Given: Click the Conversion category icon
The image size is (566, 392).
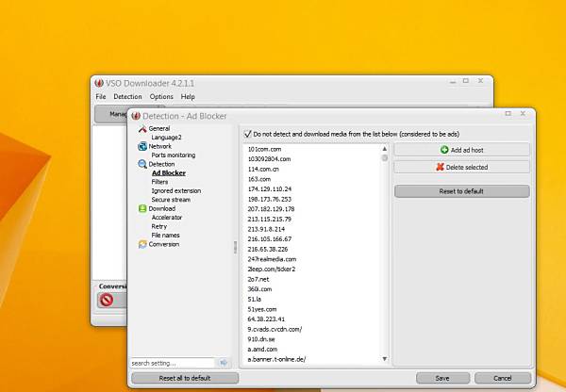Looking at the screenshot, I should click(x=142, y=244).
